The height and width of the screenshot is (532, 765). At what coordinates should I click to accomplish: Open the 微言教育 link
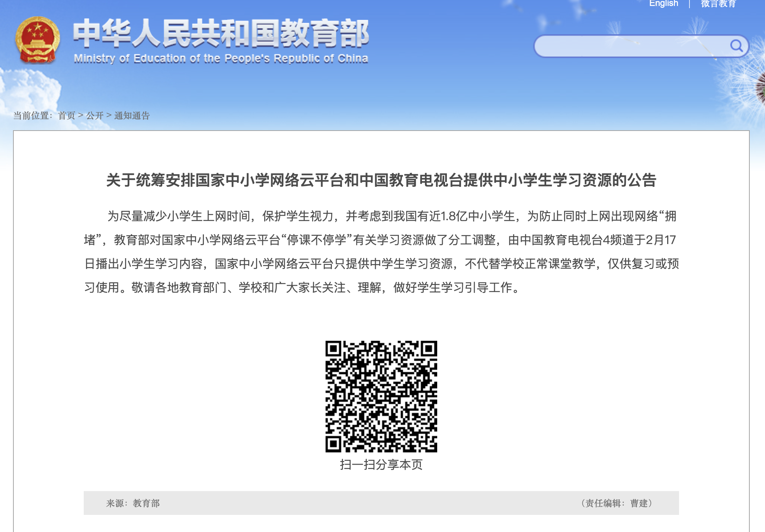point(718,4)
